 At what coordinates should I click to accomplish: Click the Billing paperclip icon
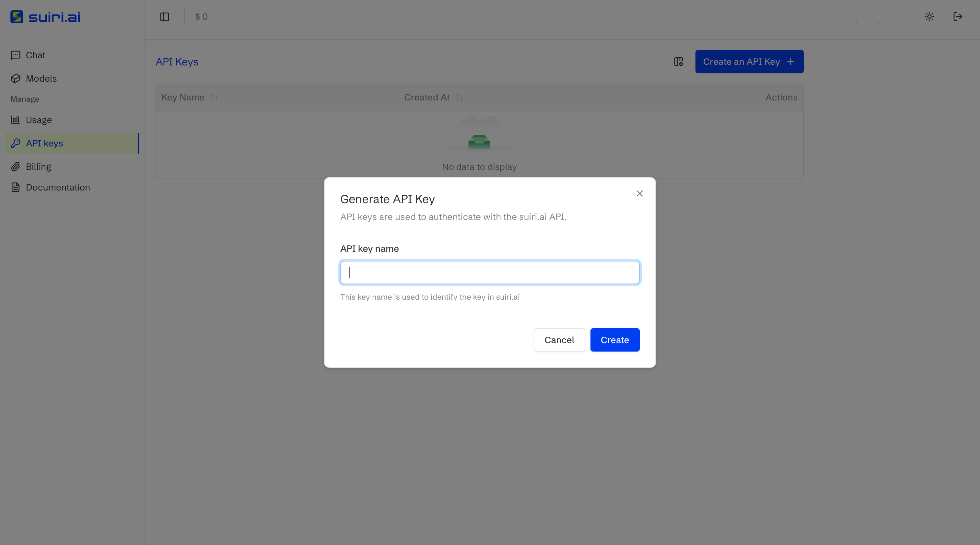(x=16, y=167)
